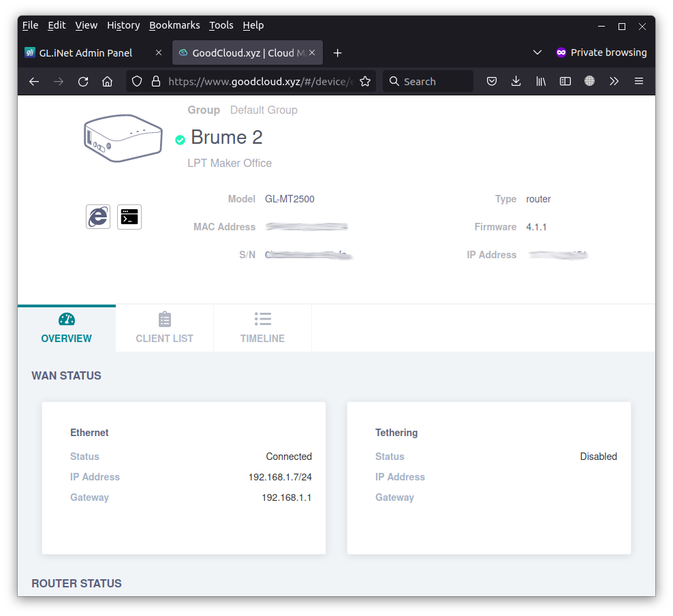Click the Brume 2 device name
The height and width of the screenshot is (616, 673).
(227, 138)
